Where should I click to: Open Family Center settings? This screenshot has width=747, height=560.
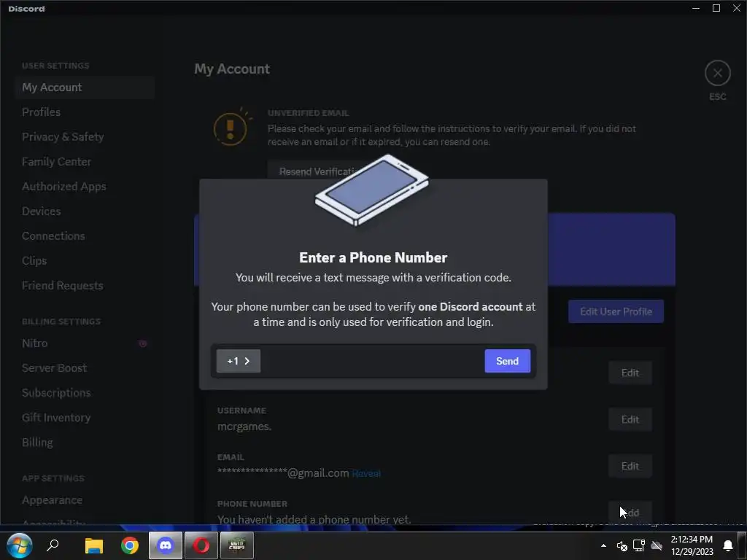coord(85,161)
